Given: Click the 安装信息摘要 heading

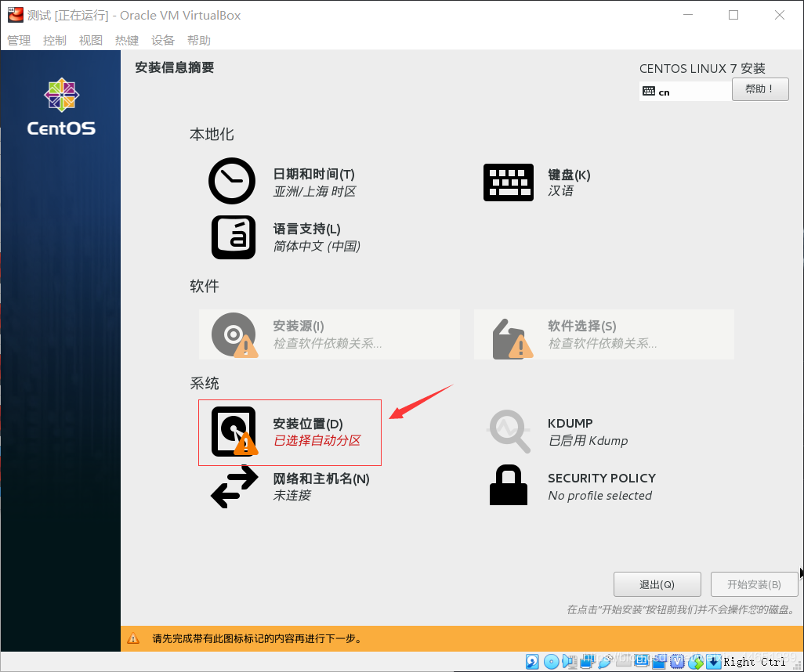Looking at the screenshot, I should pos(174,67).
